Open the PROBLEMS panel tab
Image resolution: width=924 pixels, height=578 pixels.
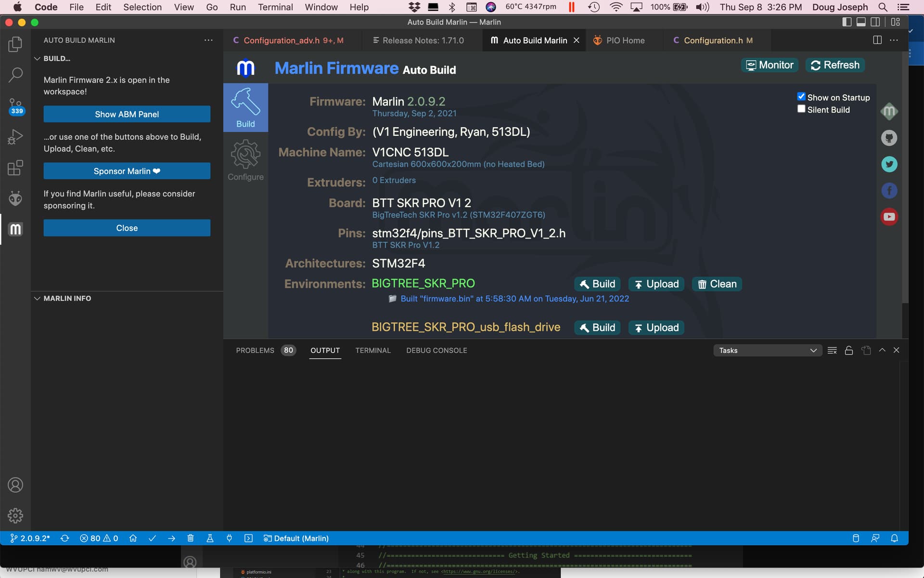tap(265, 350)
